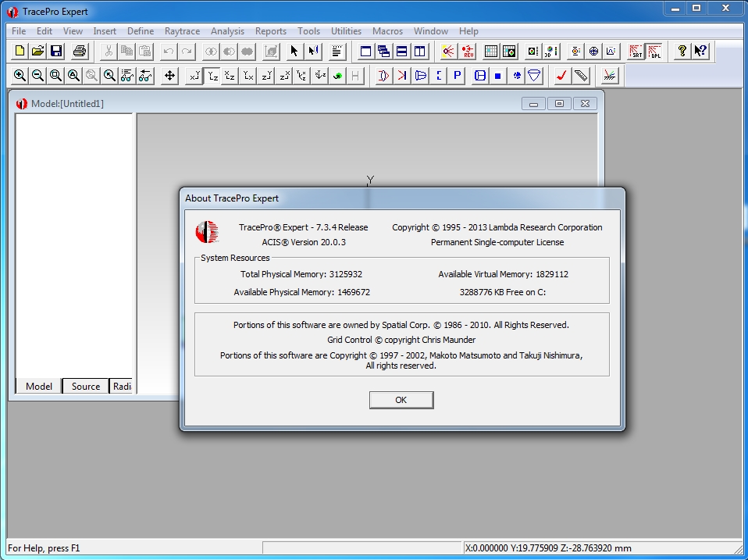Open the Utilities menu
The image size is (748, 560).
coord(346,31)
